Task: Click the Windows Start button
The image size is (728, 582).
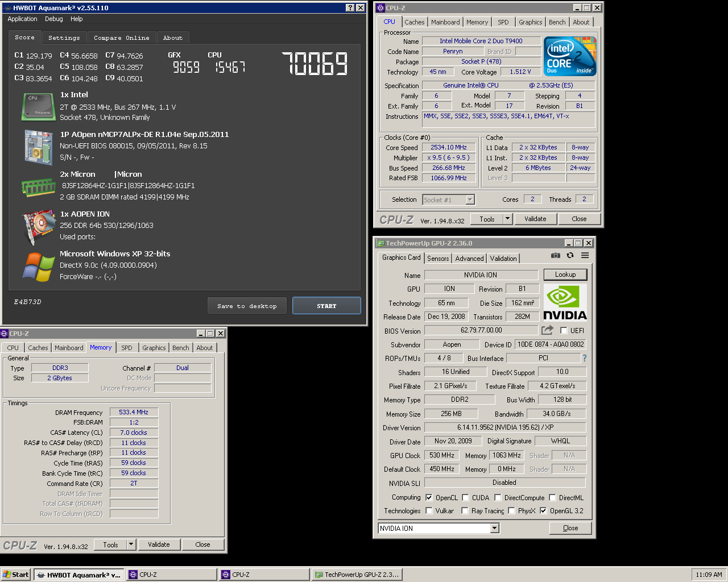Action: pos(15,575)
